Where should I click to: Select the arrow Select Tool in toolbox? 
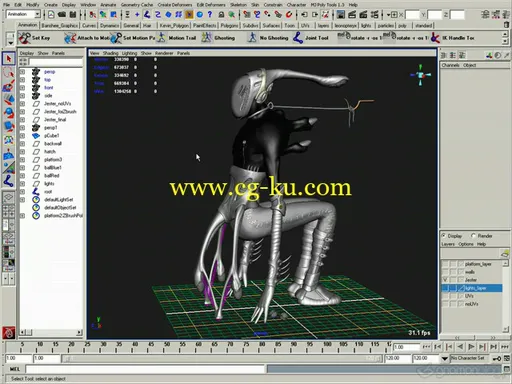tap(8, 59)
